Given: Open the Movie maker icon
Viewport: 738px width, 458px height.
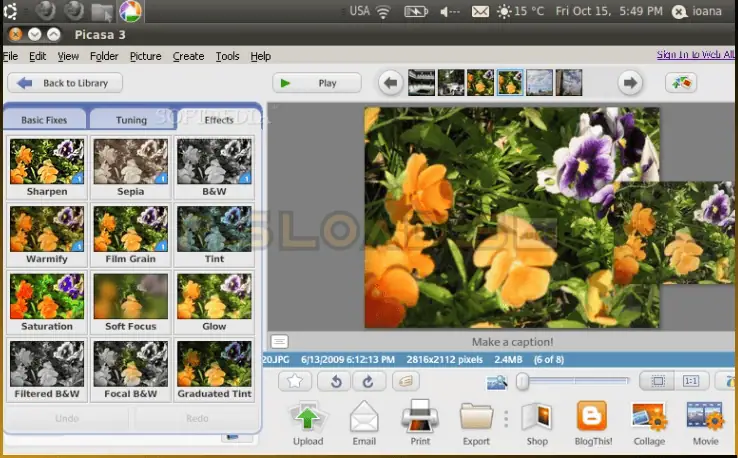Looking at the screenshot, I should pyautogui.click(x=705, y=418).
